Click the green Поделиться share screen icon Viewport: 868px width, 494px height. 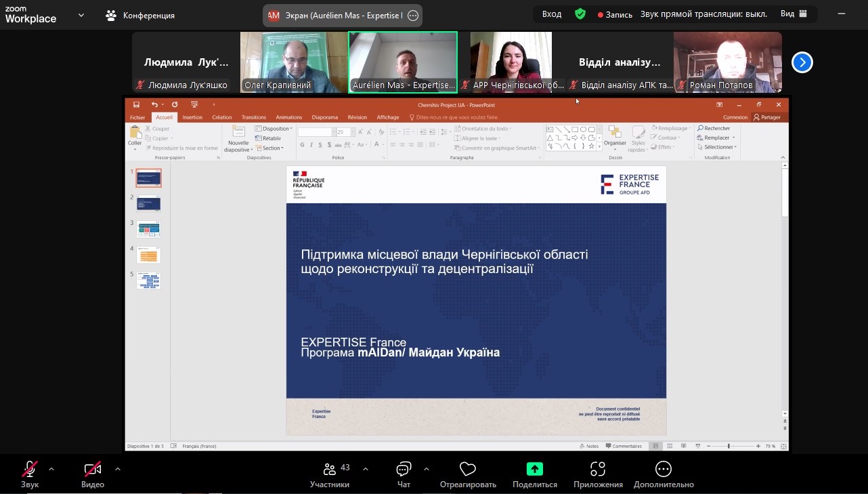(x=535, y=469)
